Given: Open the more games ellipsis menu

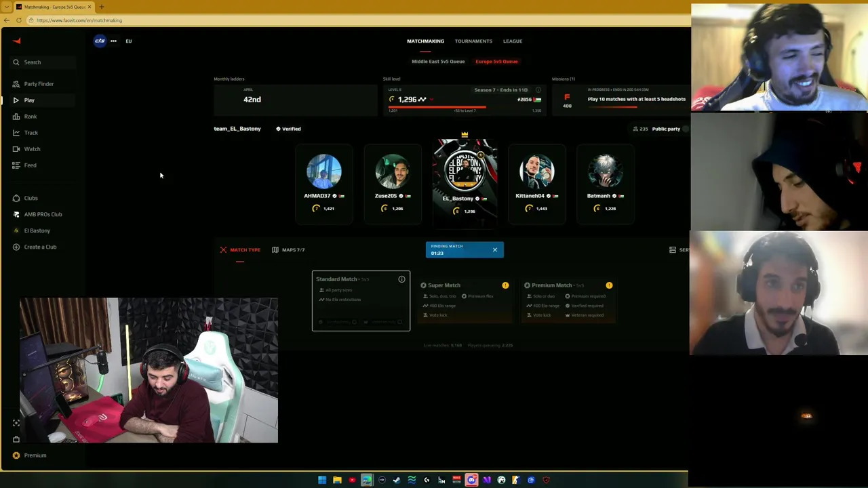Looking at the screenshot, I should click(113, 41).
